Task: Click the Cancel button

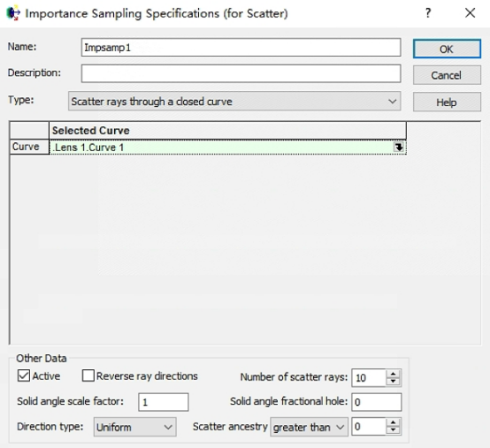Action: 447,75
